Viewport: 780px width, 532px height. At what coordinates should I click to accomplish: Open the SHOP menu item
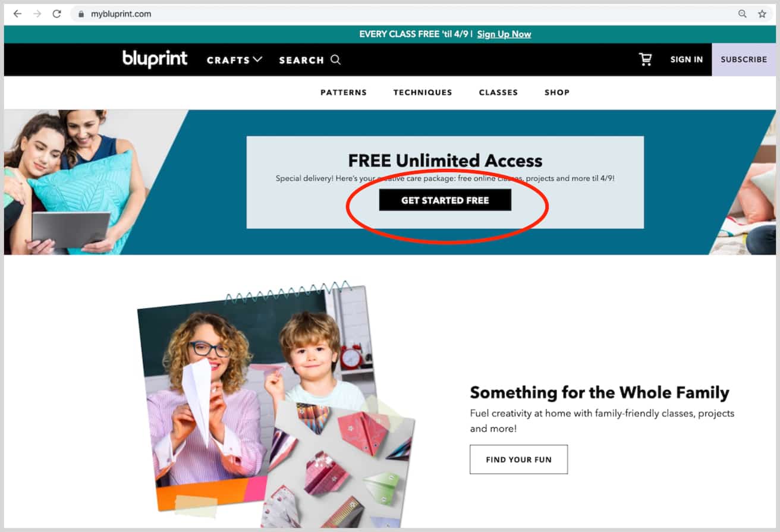pyautogui.click(x=557, y=92)
